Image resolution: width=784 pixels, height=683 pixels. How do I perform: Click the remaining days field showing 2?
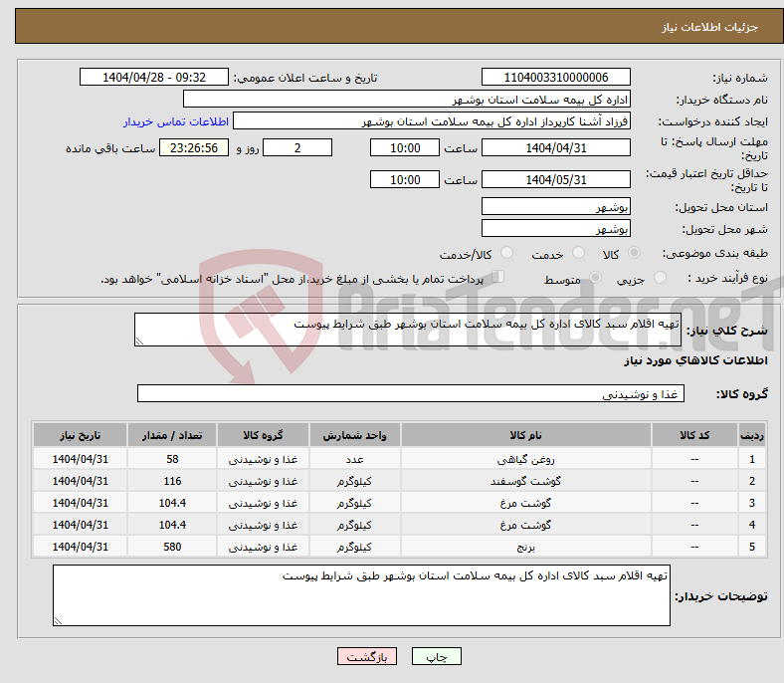click(297, 147)
